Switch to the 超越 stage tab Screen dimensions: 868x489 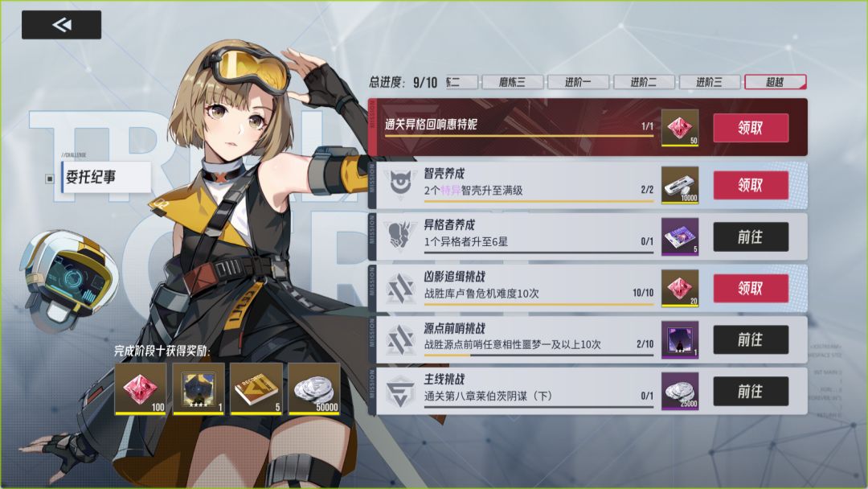pos(775,82)
